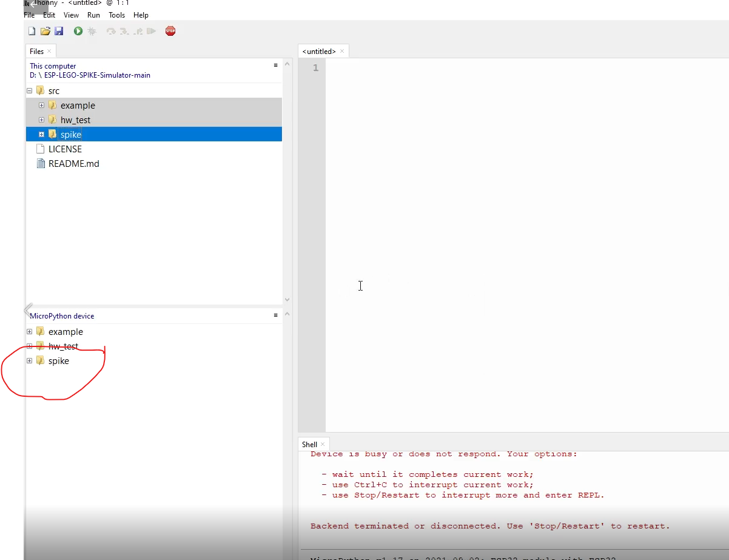Run current script with green play icon

pos(78,31)
